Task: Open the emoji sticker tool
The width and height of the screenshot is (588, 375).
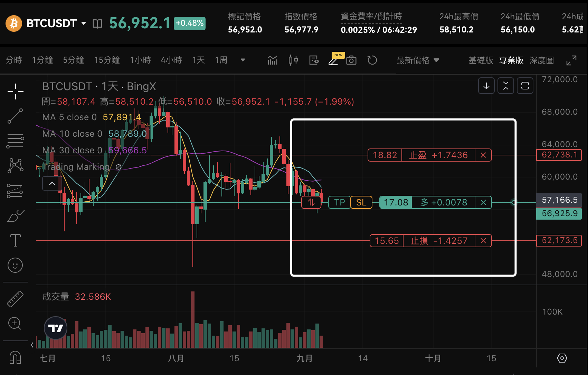Action: click(15, 265)
